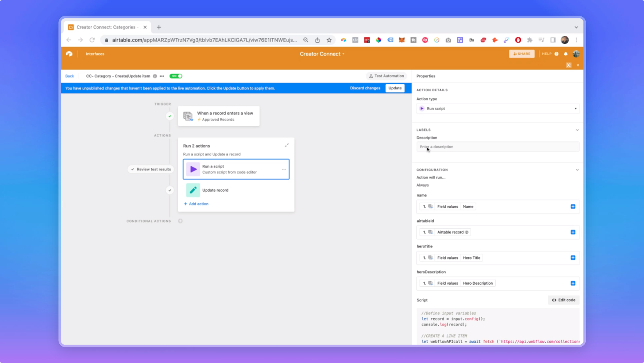The width and height of the screenshot is (644, 363).
Task: Collapse the CONFIGURATION section chevron
Action: click(577, 170)
